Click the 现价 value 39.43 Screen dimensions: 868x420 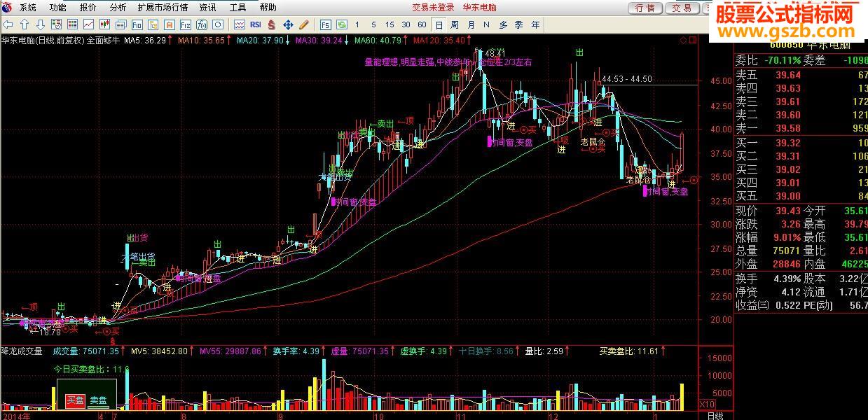coord(787,211)
